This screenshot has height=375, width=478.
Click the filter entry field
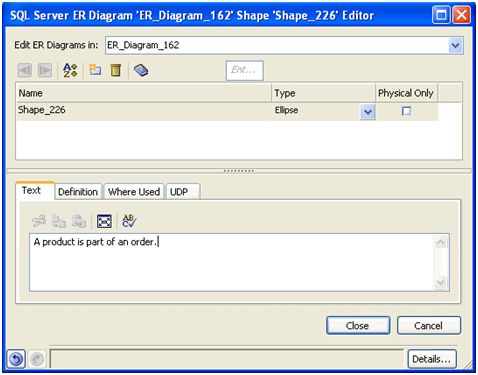coord(244,70)
